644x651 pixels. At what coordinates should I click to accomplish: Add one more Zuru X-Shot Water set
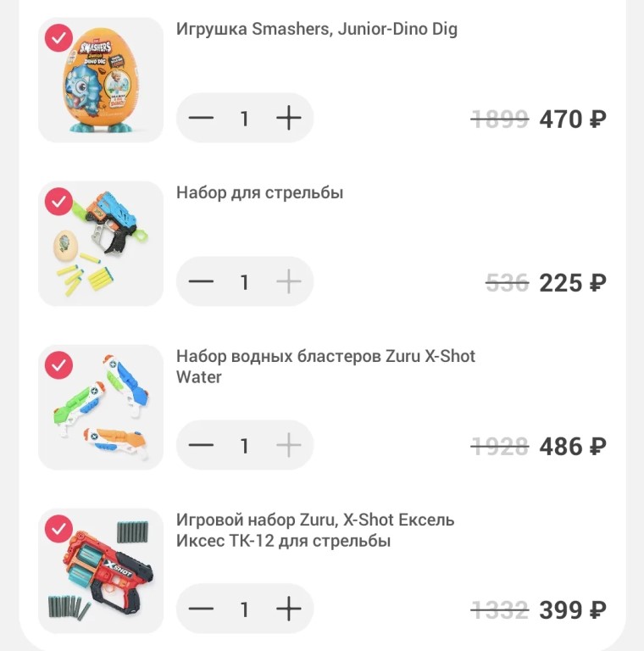pyautogui.click(x=289, y=445)
